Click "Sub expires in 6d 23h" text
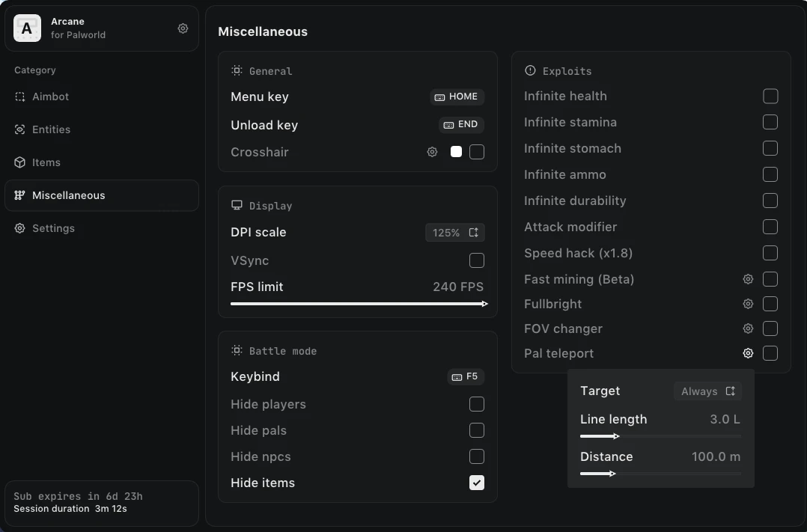The height and width of the screenshot is (532, 807). click(78, 496)
